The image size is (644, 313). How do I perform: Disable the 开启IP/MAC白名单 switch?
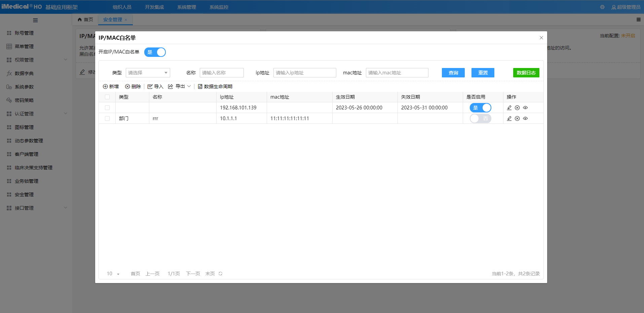tap(155, 52)
